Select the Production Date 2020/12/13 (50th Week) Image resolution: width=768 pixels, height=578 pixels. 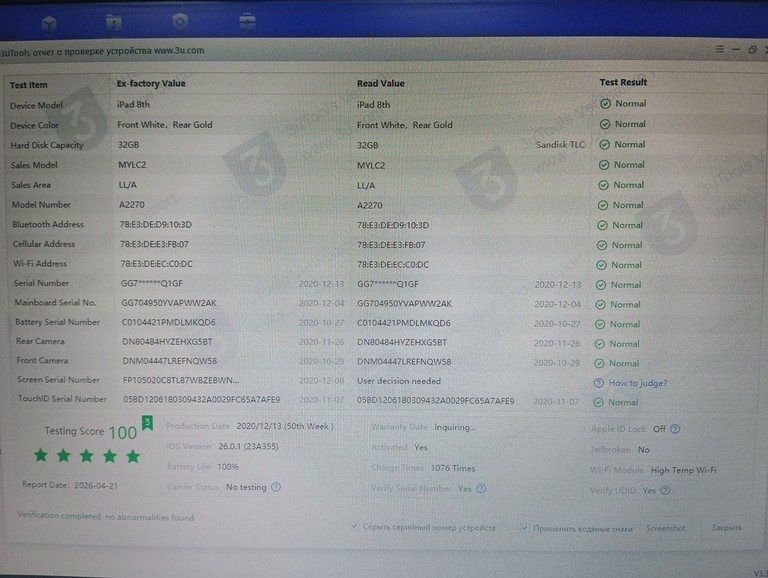click(285, 426)
